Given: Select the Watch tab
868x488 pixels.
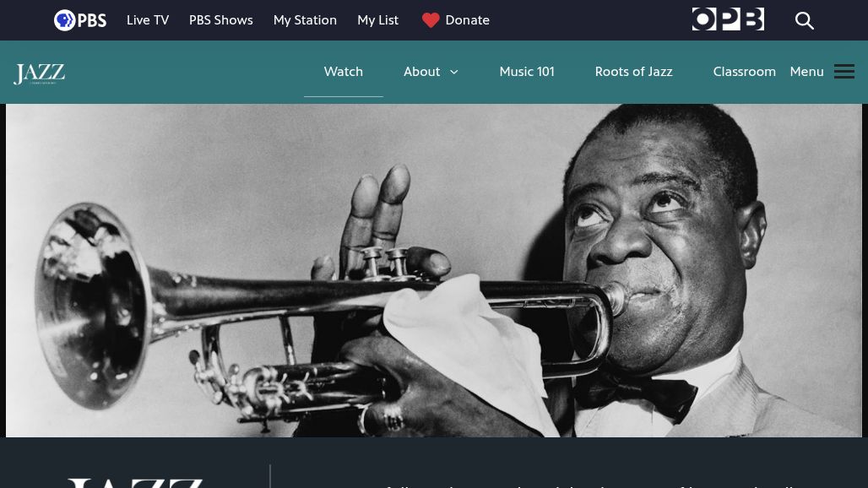Looking at the screenshot, I should pyautogui.click(x=343, y=72).
